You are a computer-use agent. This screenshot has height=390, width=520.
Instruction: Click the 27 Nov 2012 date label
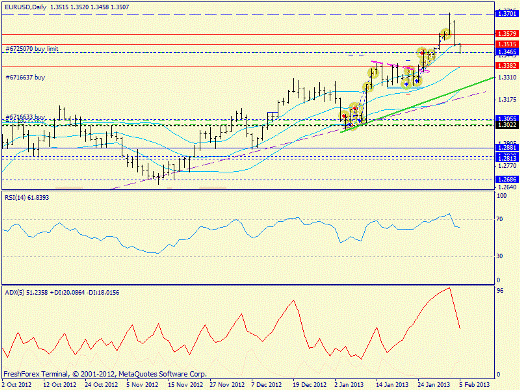pos(227,384)
